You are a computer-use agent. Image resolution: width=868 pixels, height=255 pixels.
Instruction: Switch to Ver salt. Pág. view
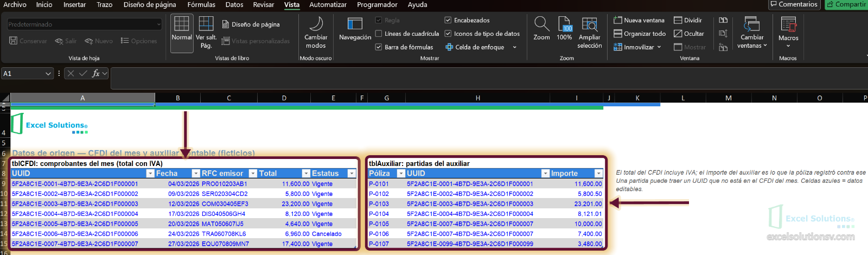pyautogui.click(x=206, y=33)
